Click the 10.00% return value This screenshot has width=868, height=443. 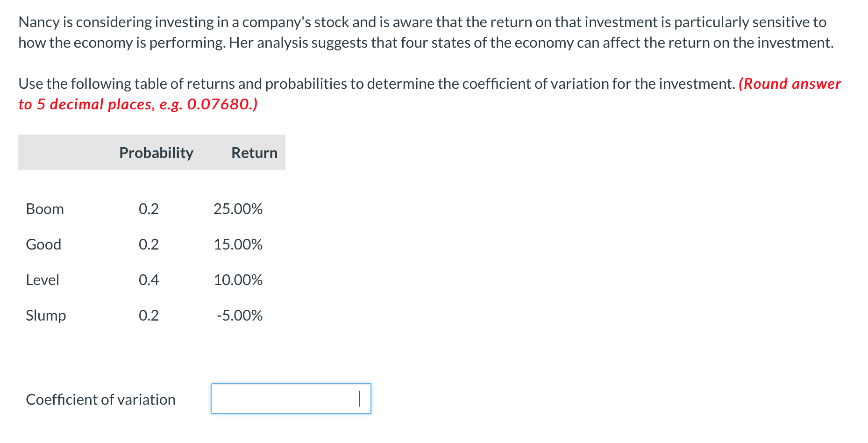coord(238,280)
